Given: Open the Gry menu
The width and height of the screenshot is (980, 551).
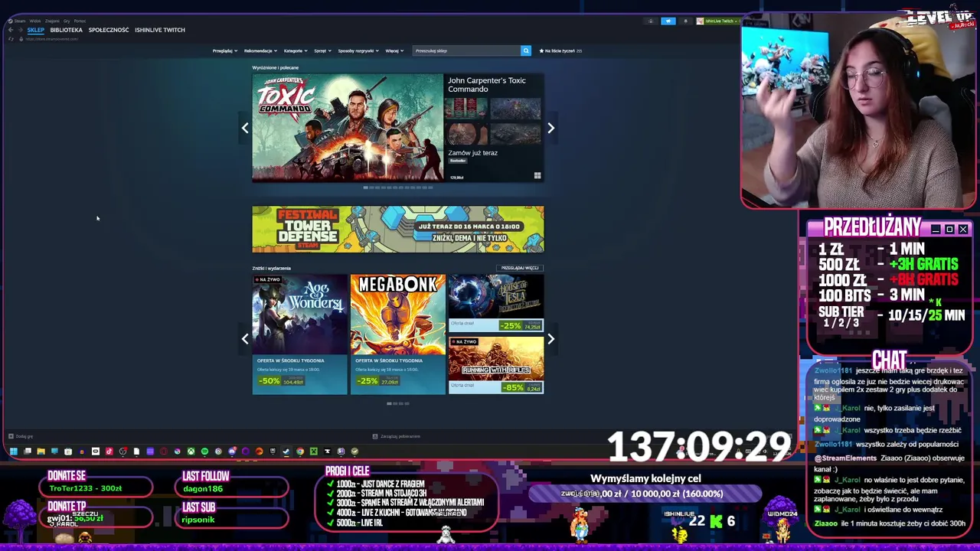Looking at the screenshot, I should tap(67, 21).
